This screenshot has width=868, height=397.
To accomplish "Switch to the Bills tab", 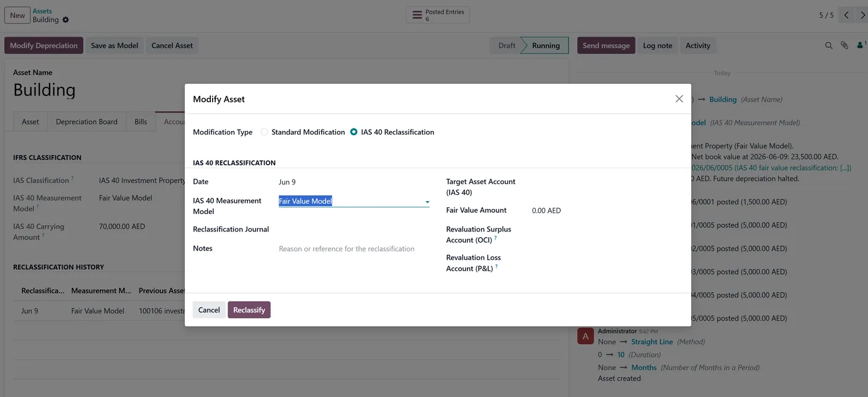I will [141, 122].
